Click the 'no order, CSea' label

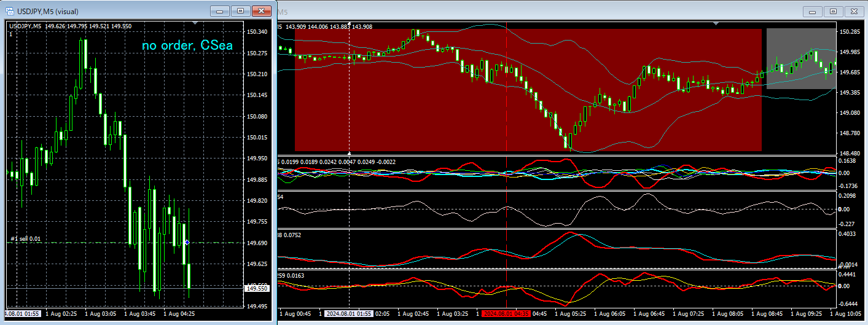(x=188, y=45)
